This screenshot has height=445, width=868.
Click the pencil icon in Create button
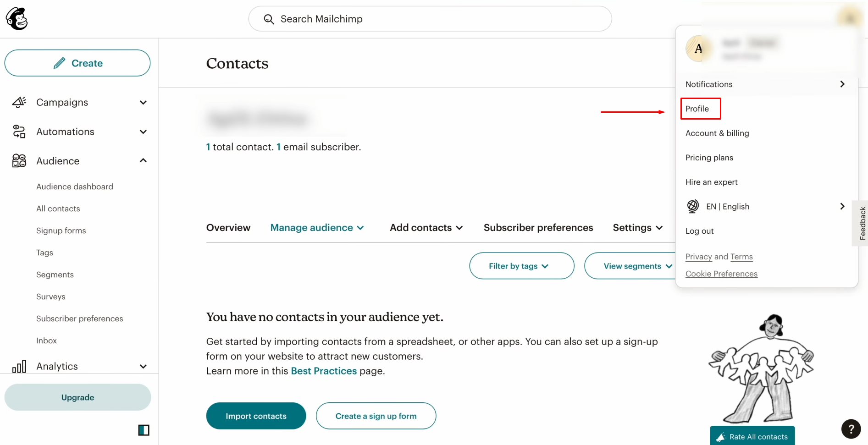coord(60,63)
